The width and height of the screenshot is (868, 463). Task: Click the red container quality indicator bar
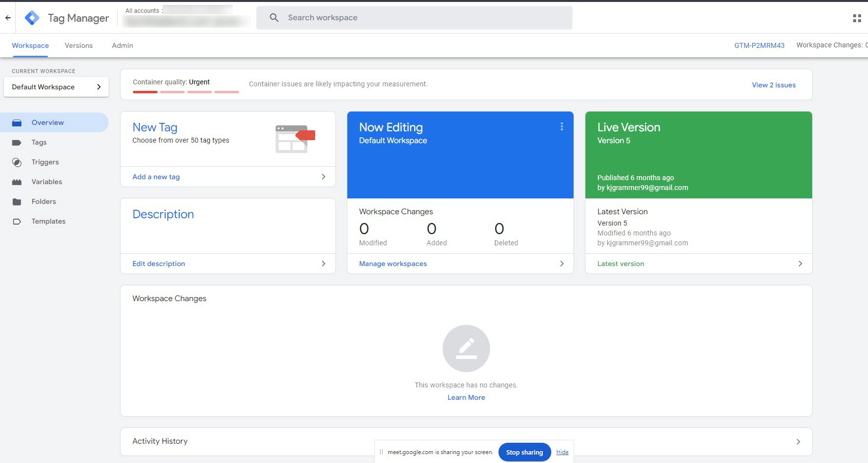coord(145,92)
